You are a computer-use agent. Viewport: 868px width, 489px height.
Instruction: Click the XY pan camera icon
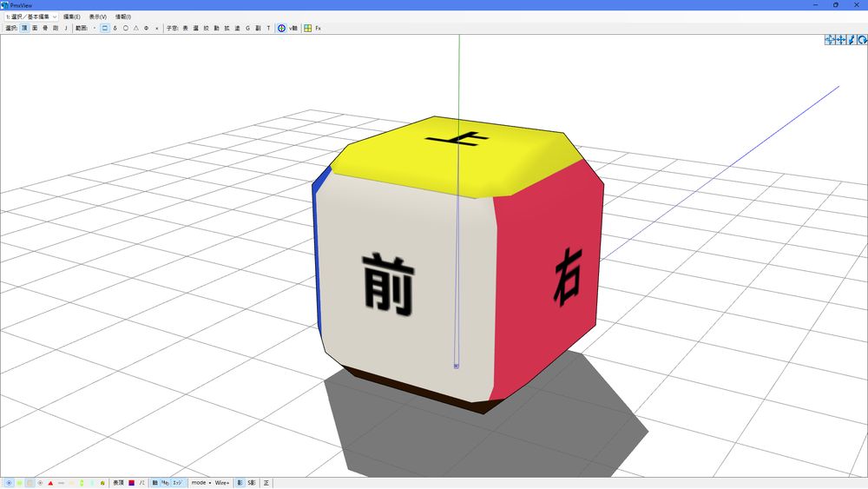point(830,39)
